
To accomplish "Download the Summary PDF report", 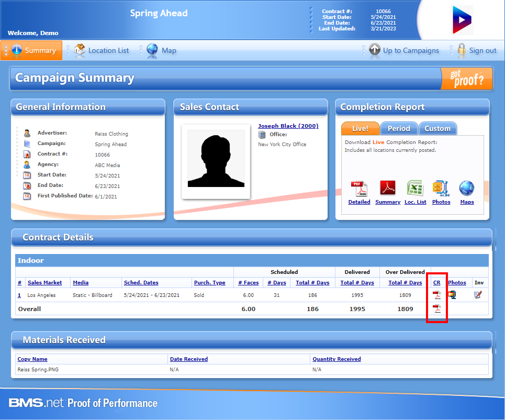I will [x=388, y=189].
